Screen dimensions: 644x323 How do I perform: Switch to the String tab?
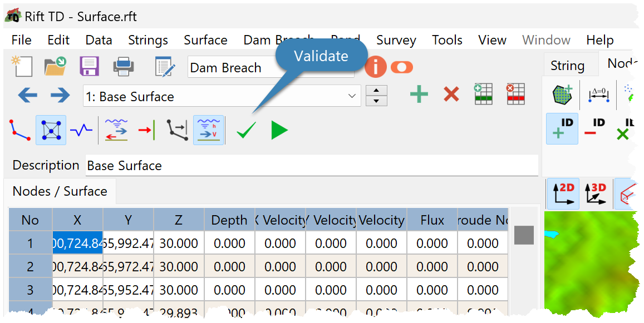[567, 66]
